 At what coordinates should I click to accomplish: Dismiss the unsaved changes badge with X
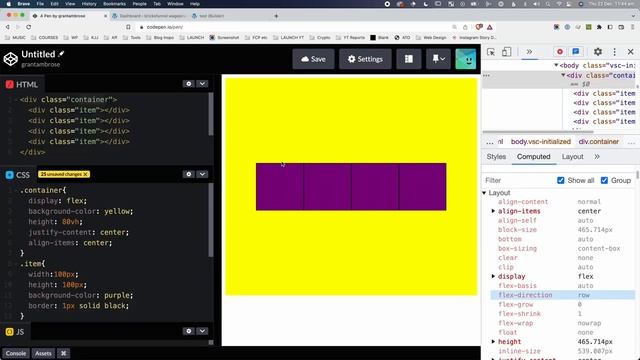coord(85,174)
